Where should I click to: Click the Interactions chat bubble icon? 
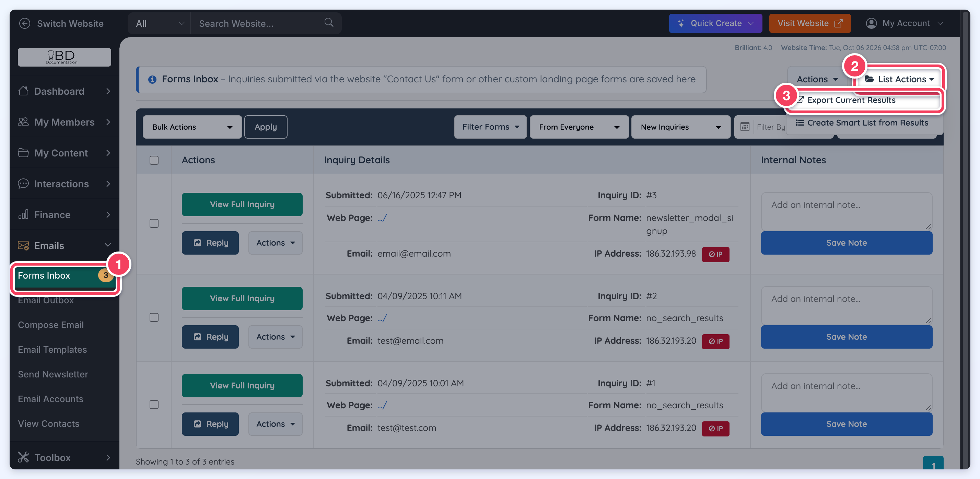pyautogui.click(x=24, y=184)
